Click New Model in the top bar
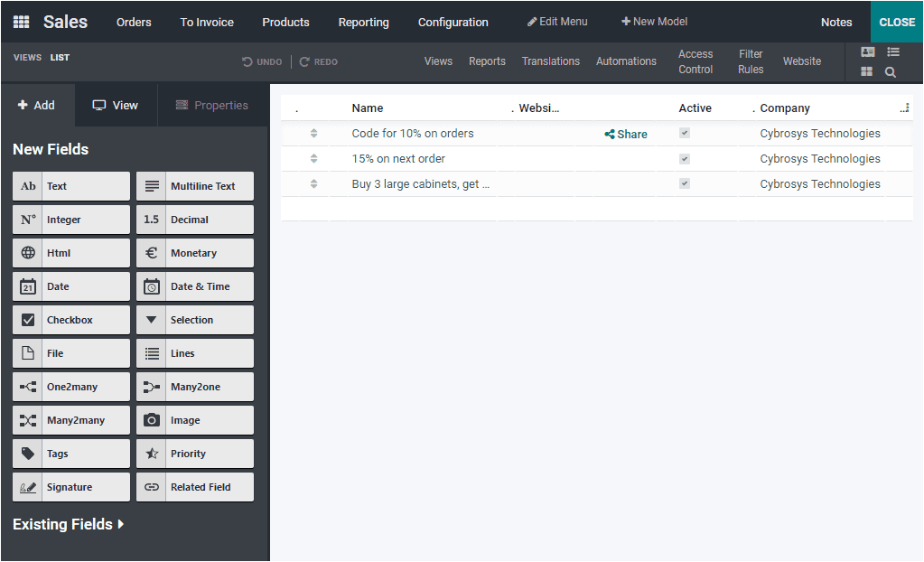Image resolution: width=924 pixels, height=562 pixels. (654, 20)
